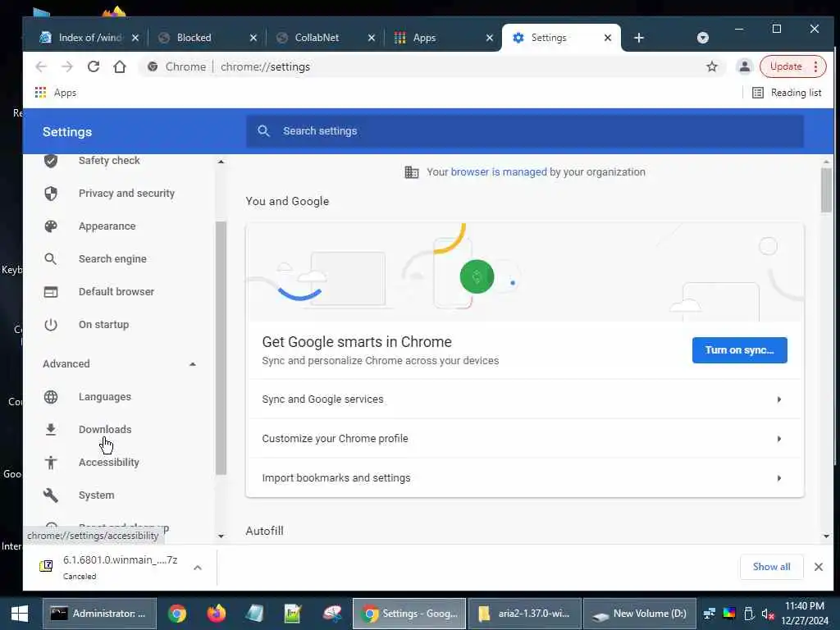Click the Accessibility figure icon
The height and width of the screenshot is (630, 840).
pyautogui.click(x=51, y=463)
